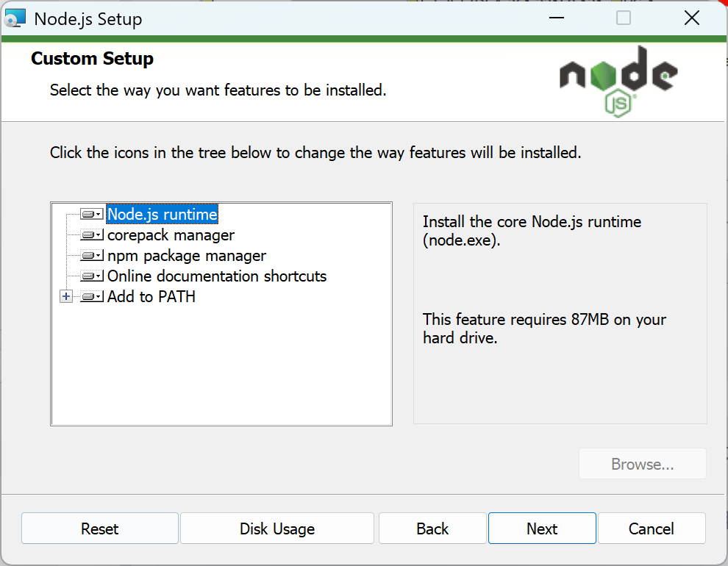Screen dimensions: 728x566
Task: Open Online documentation shortcuts feature dropdown icon
Action: pyautogui.click(x=91, y=276)
